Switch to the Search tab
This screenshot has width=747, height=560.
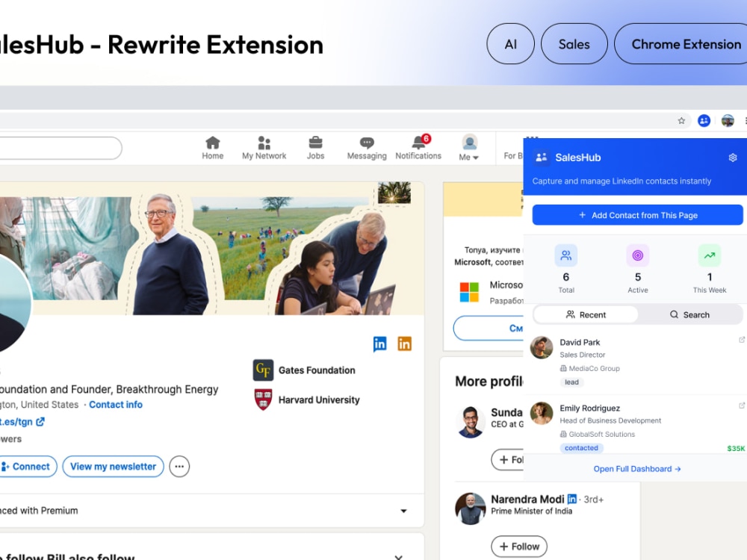pyautogui.click(x=689, y=315)
